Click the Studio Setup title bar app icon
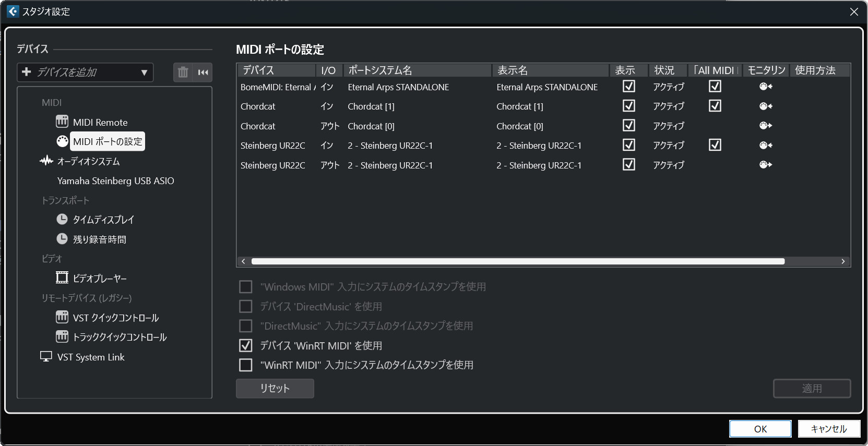 pyautogui.click(x=13, y=11)
